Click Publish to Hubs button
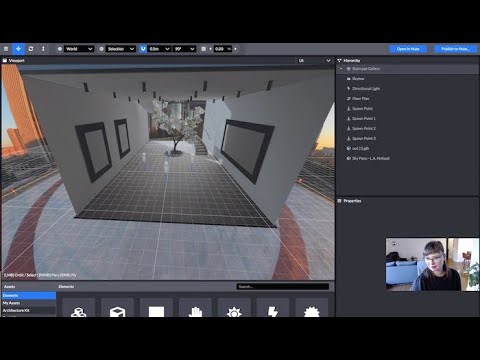The image size is (480, 360). pos(456,49)
